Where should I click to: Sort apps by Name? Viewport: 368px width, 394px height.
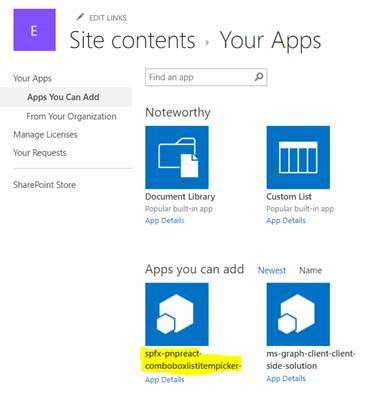pos(310,270)
